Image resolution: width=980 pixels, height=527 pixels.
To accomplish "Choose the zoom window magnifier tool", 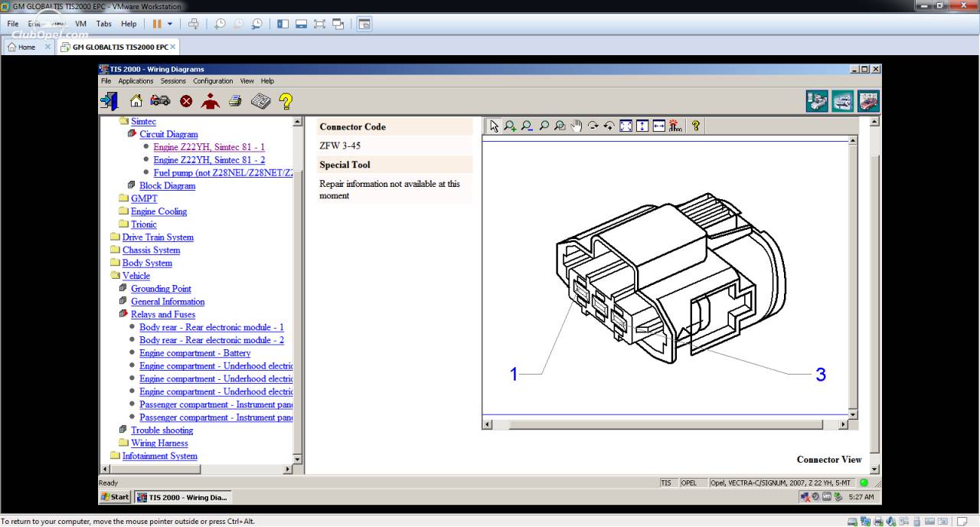I will click(x=560, y=126).
